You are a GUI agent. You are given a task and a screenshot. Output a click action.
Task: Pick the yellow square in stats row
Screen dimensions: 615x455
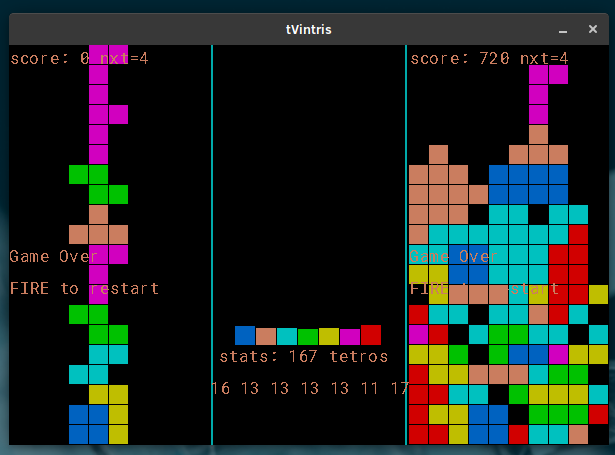pos(329,336)
